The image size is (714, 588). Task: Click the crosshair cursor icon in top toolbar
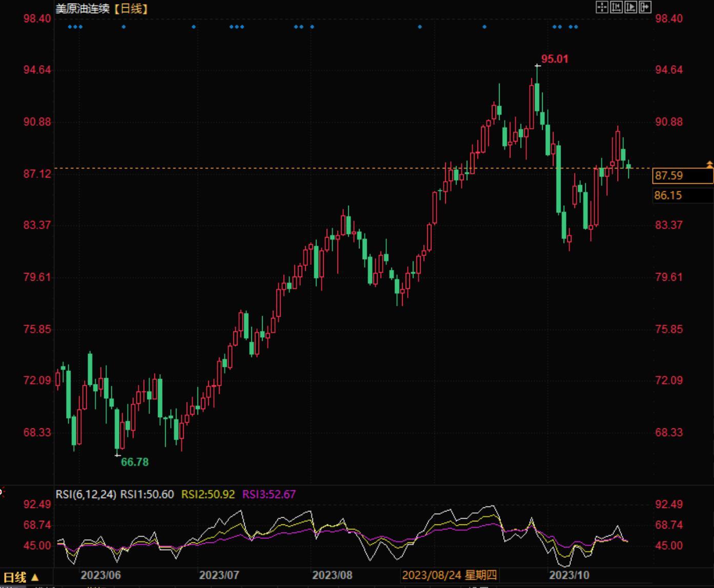pos(602,7)
